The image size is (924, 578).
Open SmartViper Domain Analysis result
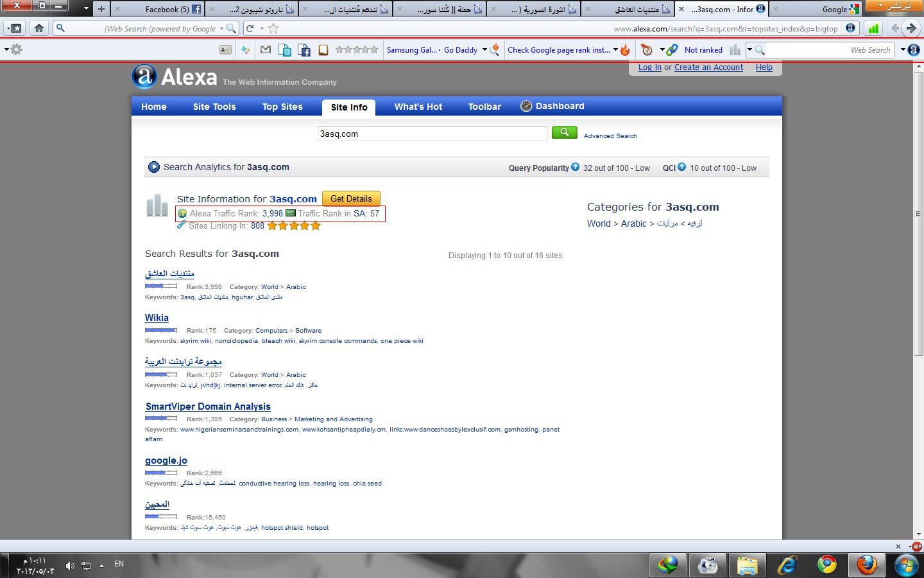click(208, 407)
